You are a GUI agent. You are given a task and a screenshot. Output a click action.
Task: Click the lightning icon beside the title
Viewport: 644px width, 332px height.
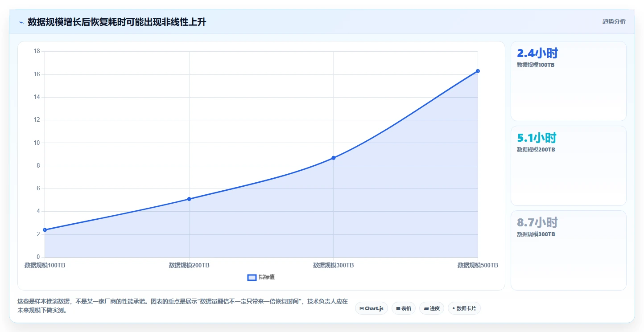pyautogui.click(x=21, y=22)
